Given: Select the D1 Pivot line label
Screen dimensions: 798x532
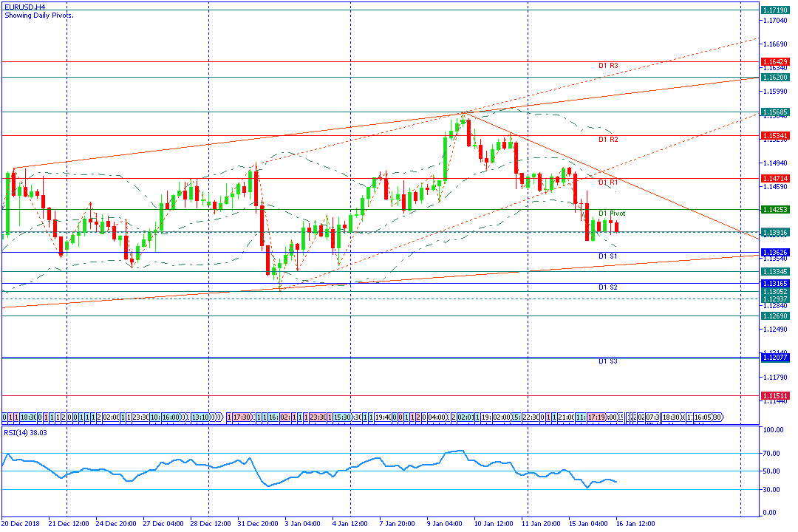Looking at the screenshot, I should pos(612,214).
